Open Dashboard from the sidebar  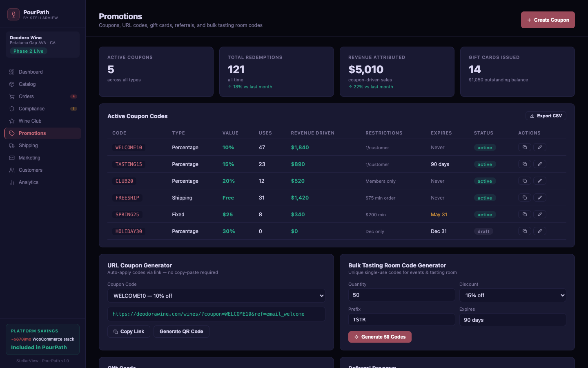[x=31, y=72]
